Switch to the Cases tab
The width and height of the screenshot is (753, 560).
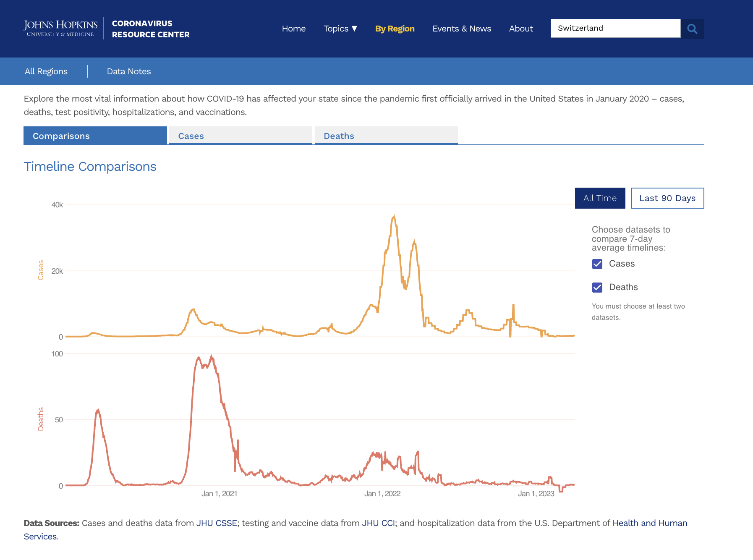pyautogui.click(x=241, y=136)
